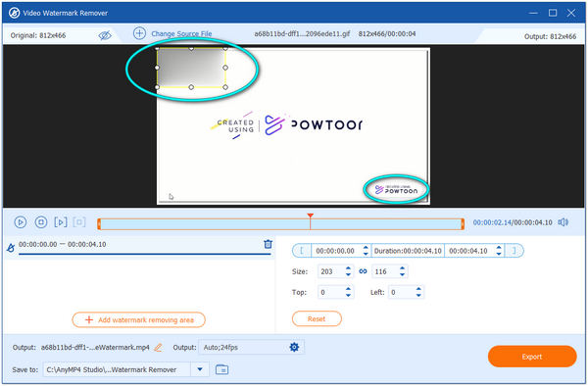The width and height of the screenshot is (588, 386).
Task: Click the Duration:00:00:04.10 label
Action: (x=408, y=251)
